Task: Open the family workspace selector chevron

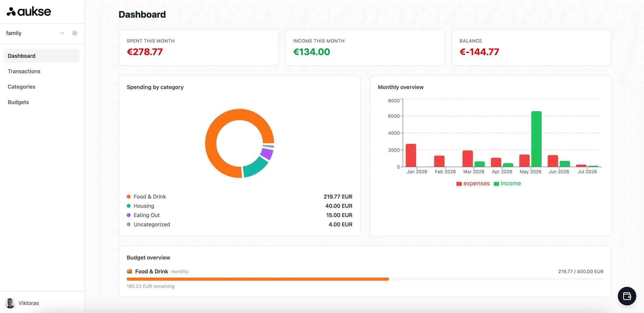Action: 62,33
